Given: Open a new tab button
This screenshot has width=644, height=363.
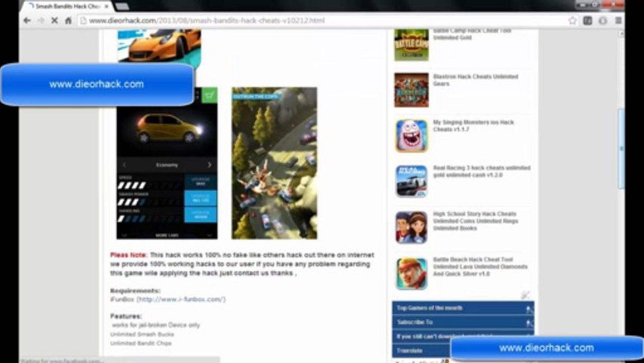Looking at the screenshot, I should [x=122, y=6].
